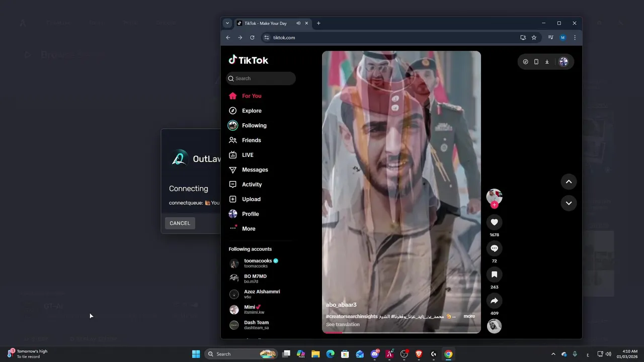Click the taskbar Search box

pyautogui.click(x=242, y=354)
